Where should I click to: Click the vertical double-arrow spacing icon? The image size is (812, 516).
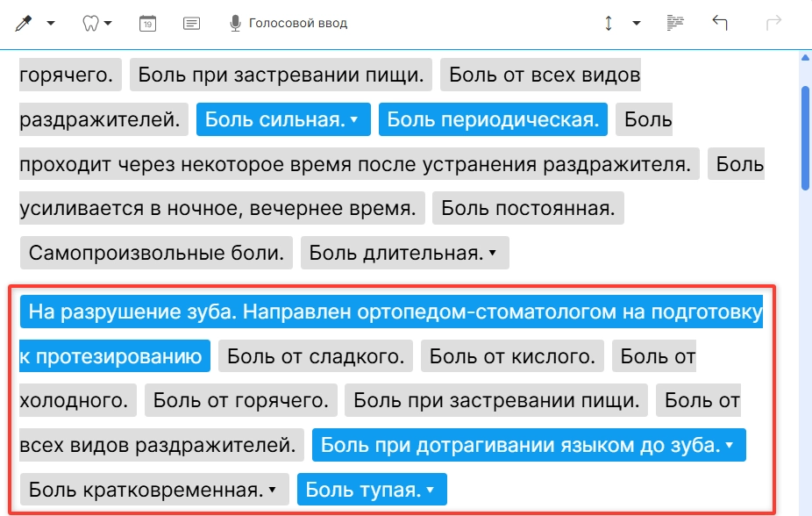point(609,24)
